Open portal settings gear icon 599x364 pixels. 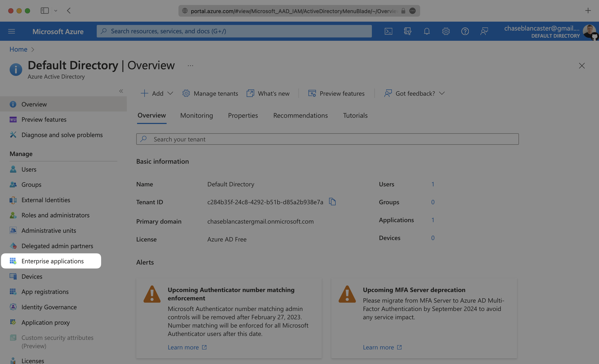(x=446, y=31)
